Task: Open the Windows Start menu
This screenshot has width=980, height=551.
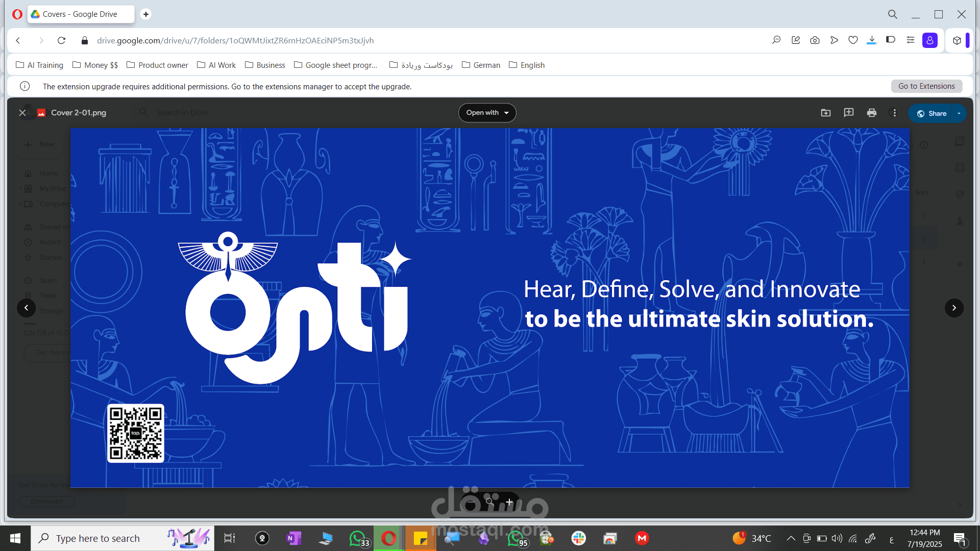Action: [x=15, y=538]
